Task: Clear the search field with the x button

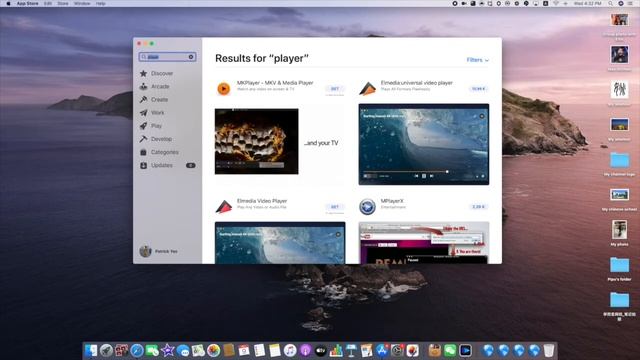Action: click(x=191, y=57)
